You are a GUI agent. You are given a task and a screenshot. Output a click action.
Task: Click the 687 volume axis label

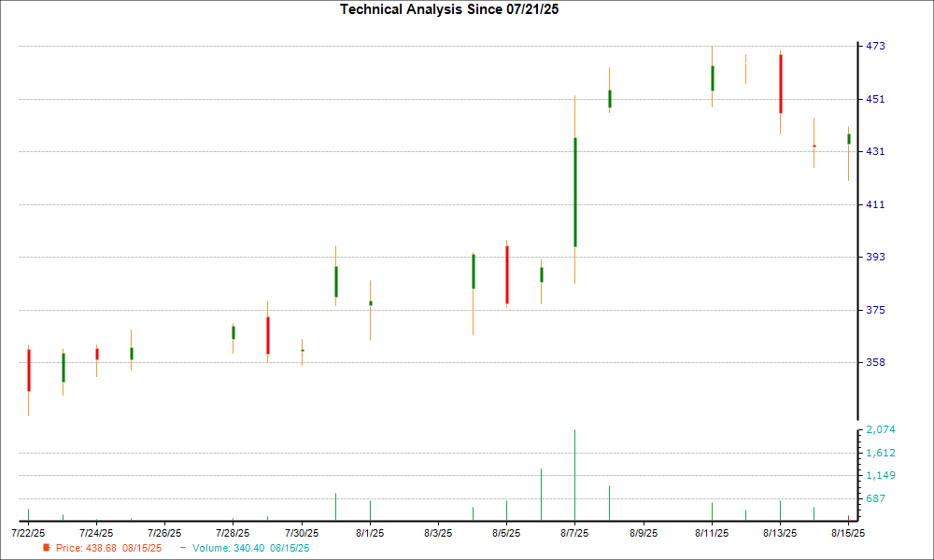click(x=875, y=498)
